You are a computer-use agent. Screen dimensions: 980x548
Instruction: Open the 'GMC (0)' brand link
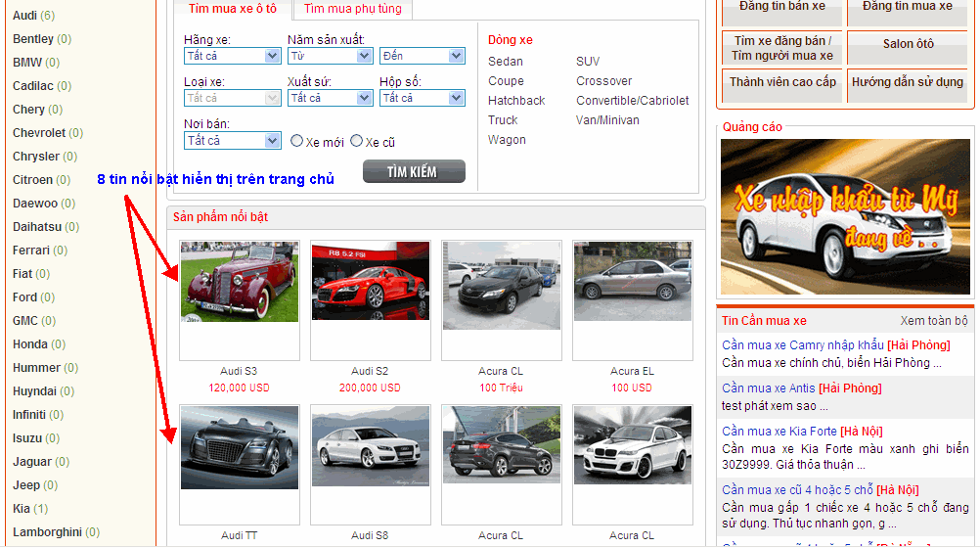tap(34, 320)
